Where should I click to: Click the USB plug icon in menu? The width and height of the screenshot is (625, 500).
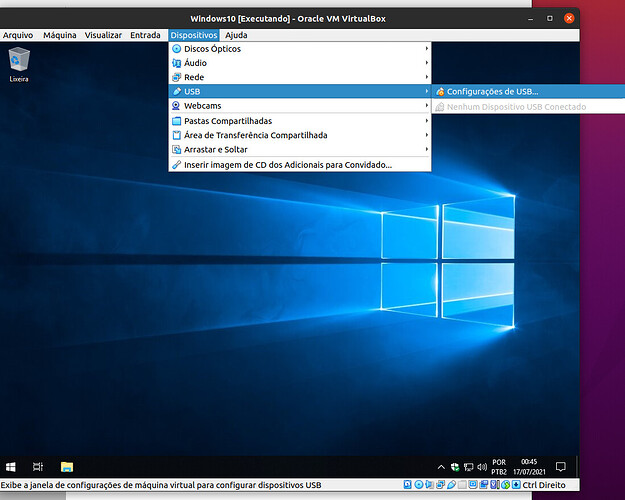176,91
